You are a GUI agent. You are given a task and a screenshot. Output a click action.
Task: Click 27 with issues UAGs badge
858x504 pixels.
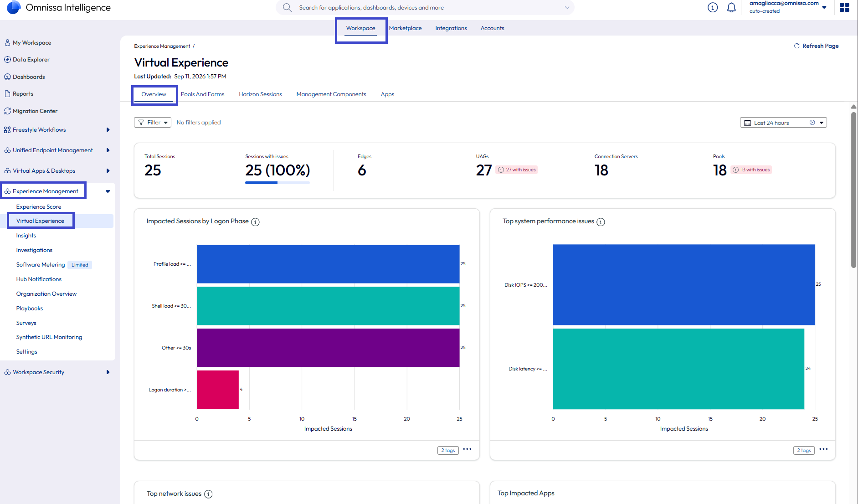point(517,170)
